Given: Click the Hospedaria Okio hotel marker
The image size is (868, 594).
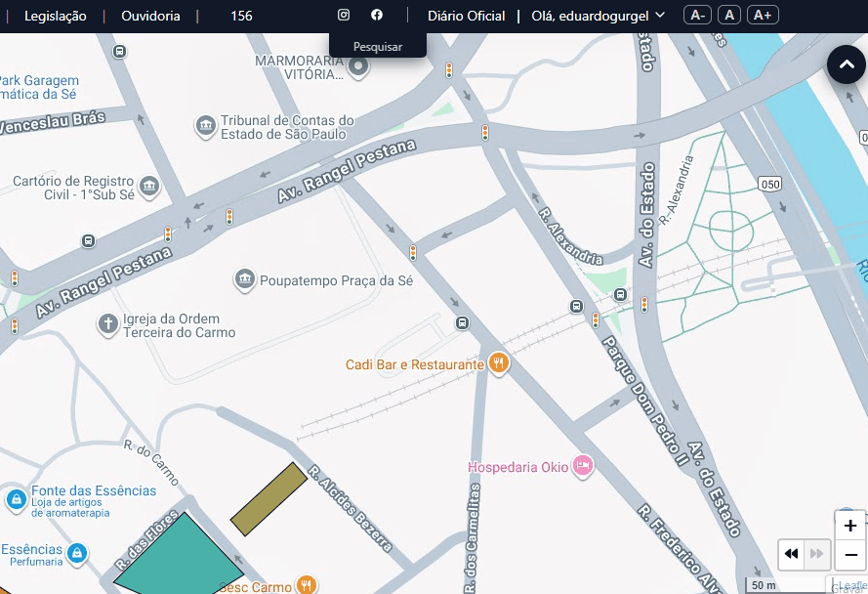Looking at the screenshot, I should [x=583, y=466].
